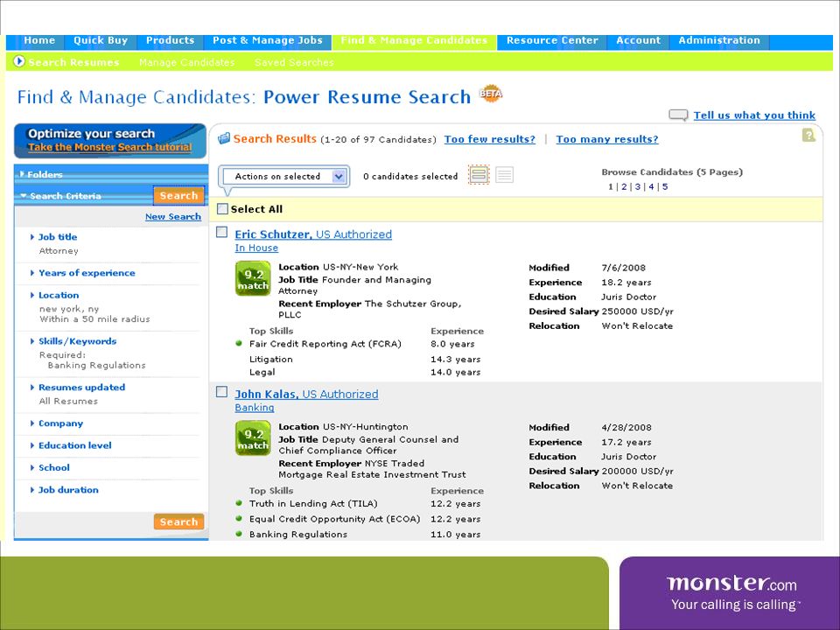Click the Search Resumes arrow icon
Screen dimensions: 840x630
click(x=19, y=61)
